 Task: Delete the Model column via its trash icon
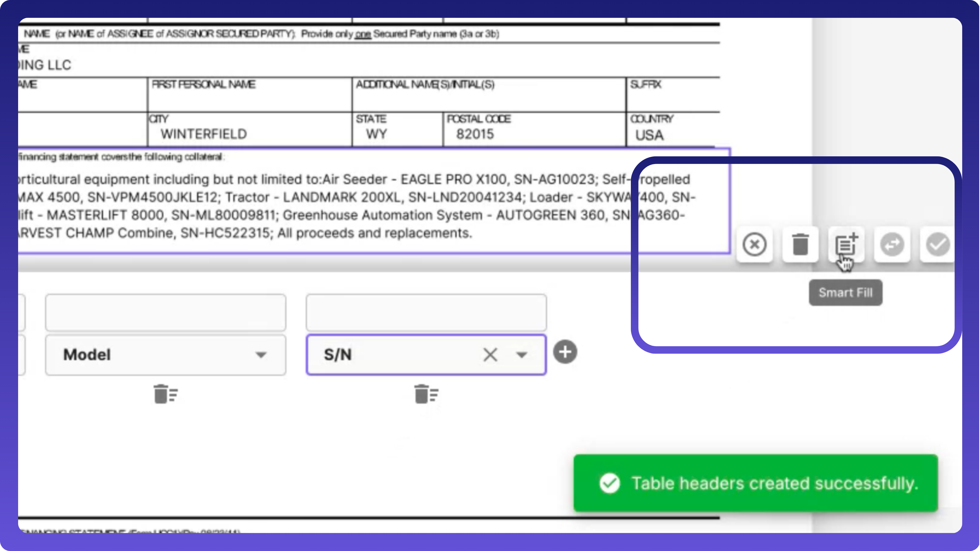point(165,394)
